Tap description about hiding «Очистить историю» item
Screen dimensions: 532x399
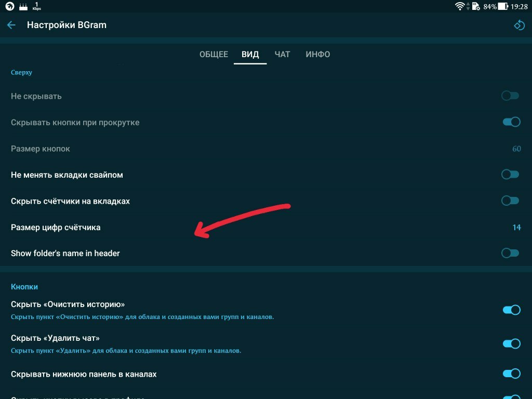(x=142, y=317)
